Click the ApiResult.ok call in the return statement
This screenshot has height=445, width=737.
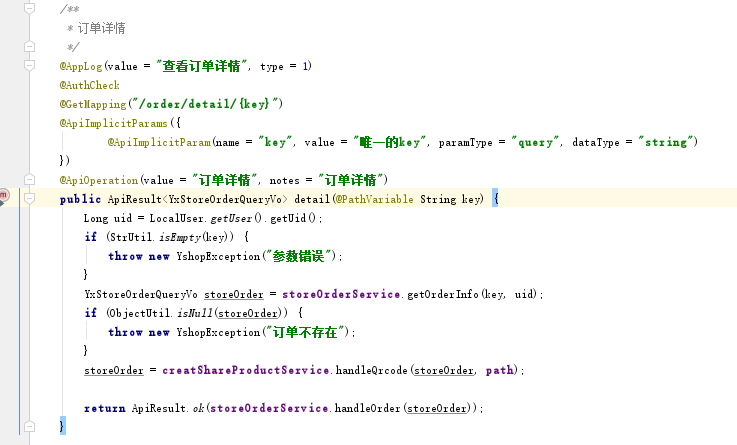point(167,408)
